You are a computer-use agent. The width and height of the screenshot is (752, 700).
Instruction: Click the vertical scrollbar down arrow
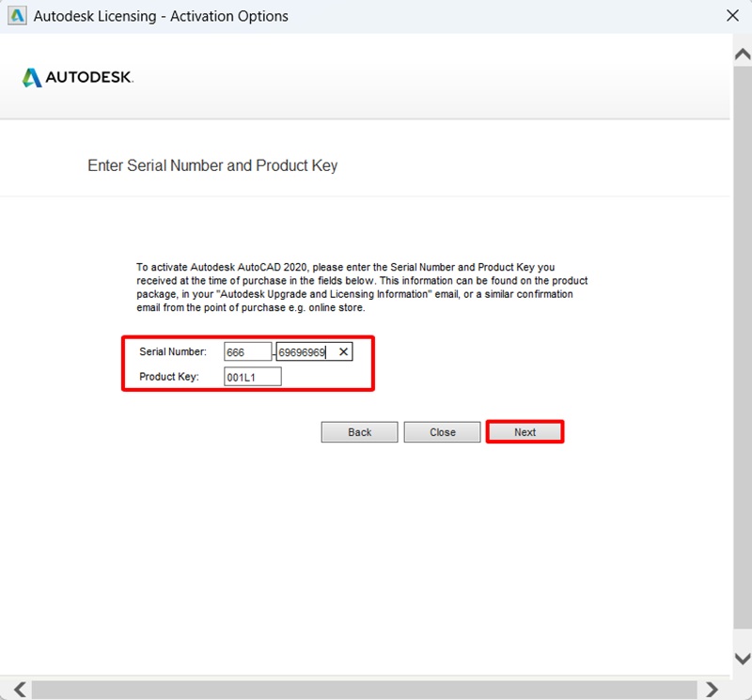click(x=742, y=659)
